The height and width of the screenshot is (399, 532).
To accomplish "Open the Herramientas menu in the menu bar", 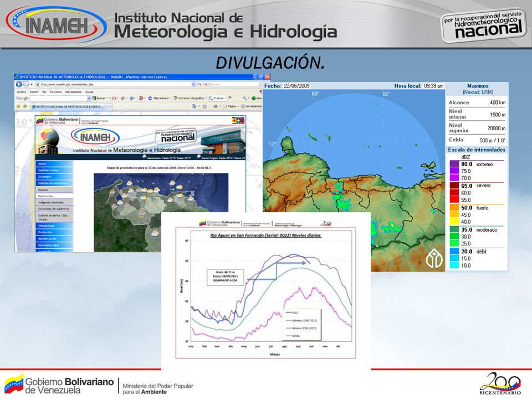I will coord(73,92).
